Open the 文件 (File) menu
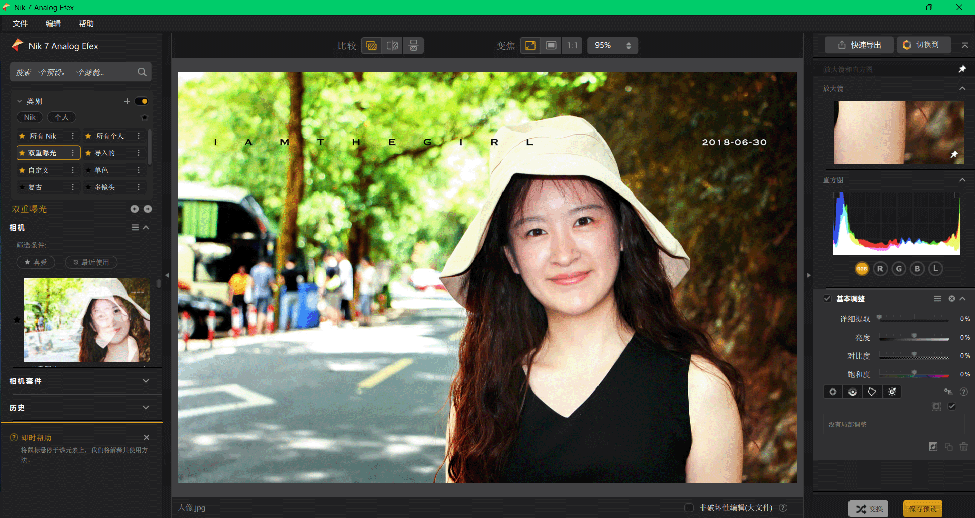The height and width of the screenshot is (518, 975). (20, 24)
